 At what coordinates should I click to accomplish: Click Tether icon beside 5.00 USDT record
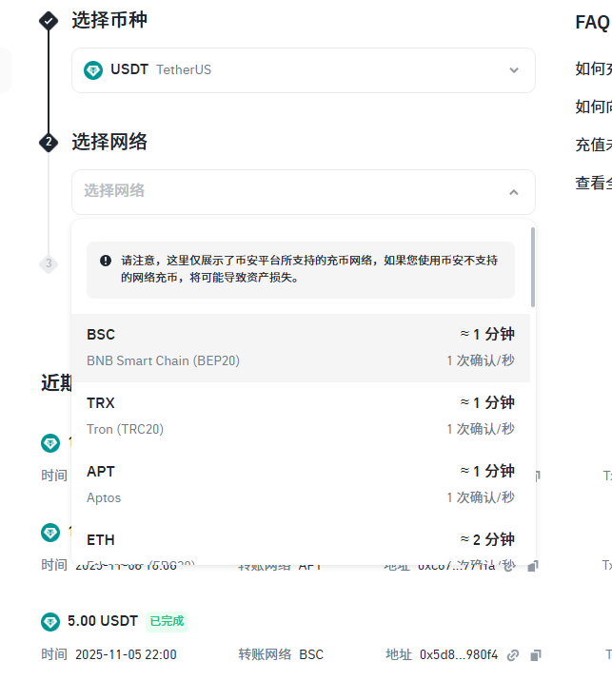coord(50,621)
